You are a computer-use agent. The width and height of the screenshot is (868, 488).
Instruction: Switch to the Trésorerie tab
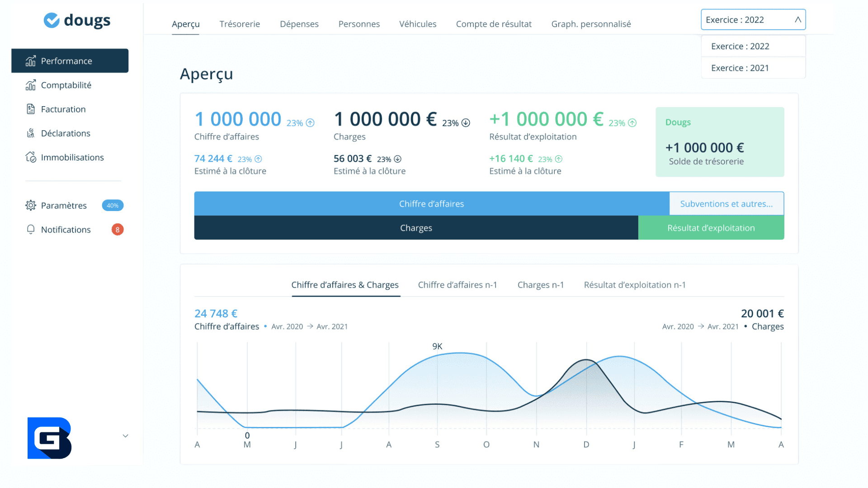(x=240, y=24)
